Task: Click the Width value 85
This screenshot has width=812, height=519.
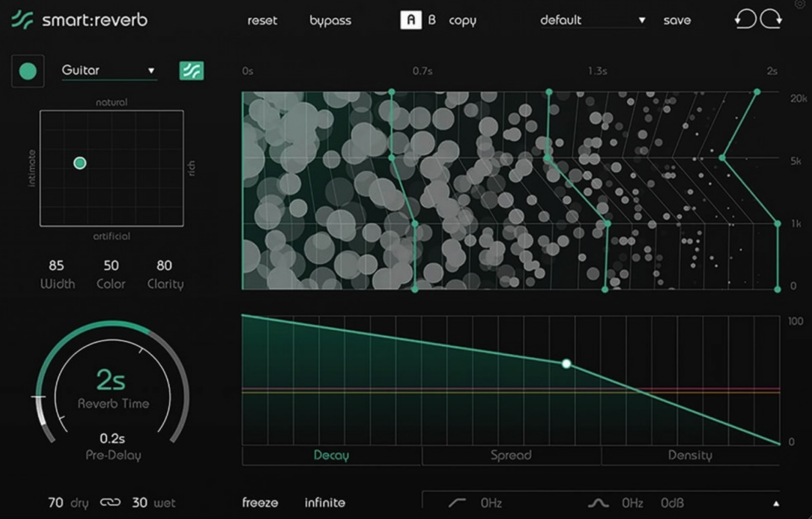Action: [56, 265]
